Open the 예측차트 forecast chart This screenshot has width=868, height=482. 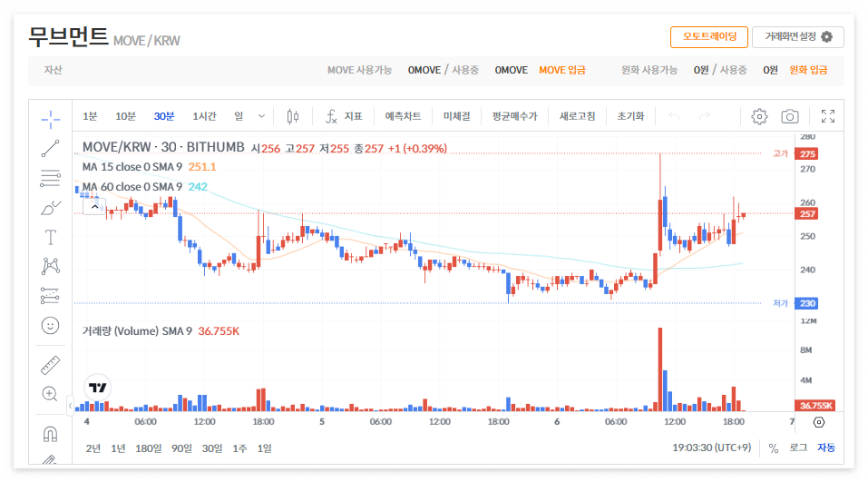(x=403, y=116)
